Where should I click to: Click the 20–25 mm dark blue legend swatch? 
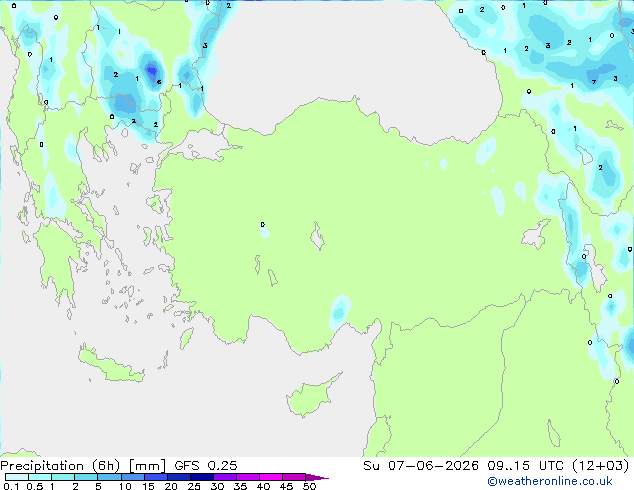tap(178, 477)
